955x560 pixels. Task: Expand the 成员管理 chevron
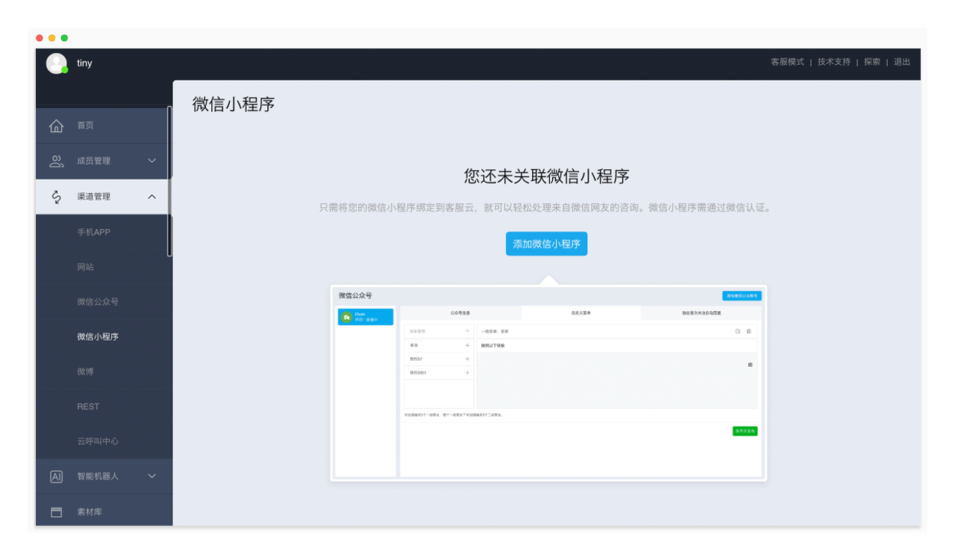[152, 161]
